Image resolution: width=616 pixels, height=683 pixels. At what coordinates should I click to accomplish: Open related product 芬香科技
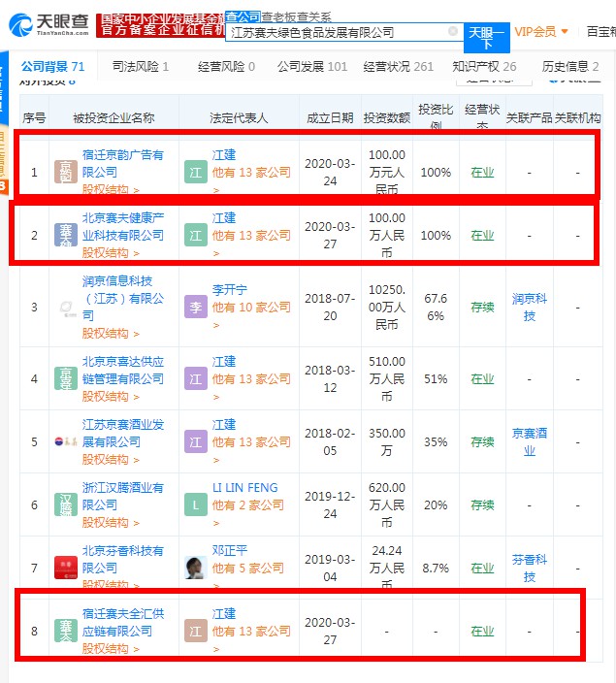coord(530,568)
